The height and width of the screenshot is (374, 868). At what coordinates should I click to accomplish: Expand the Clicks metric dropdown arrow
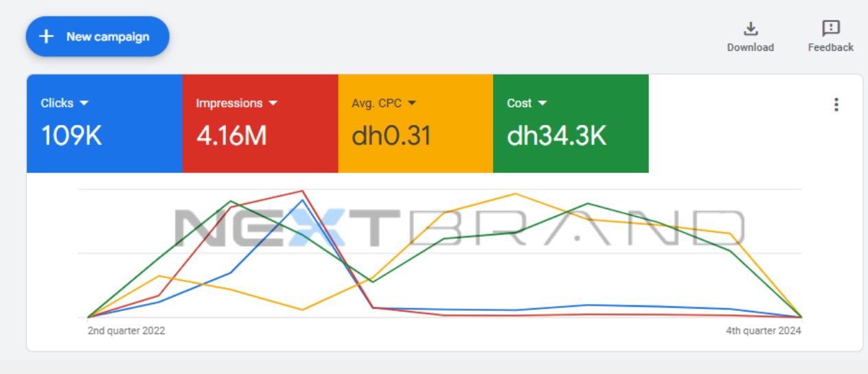84,103
